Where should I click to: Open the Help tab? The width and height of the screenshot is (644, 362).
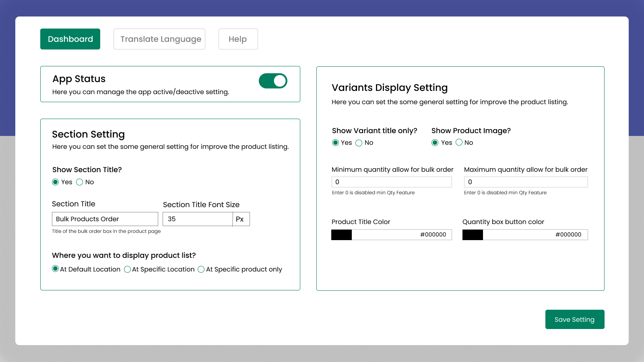[238, 39]
